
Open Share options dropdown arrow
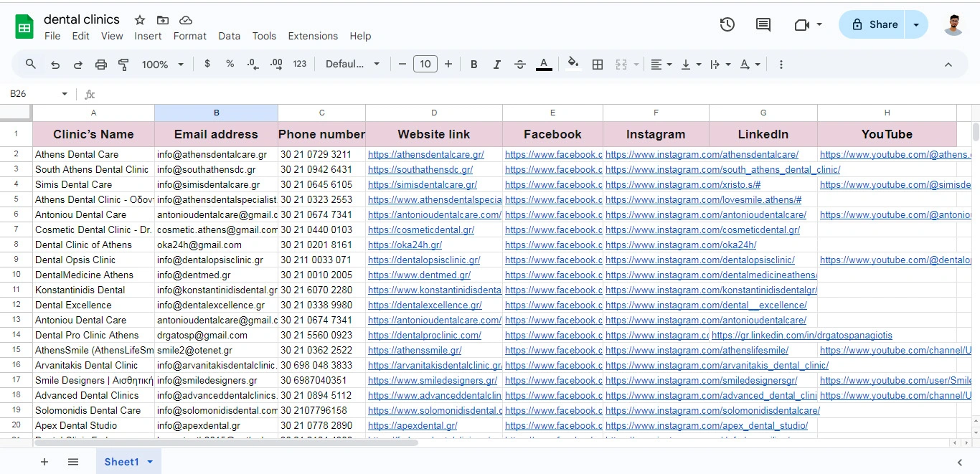pos(916,24)
